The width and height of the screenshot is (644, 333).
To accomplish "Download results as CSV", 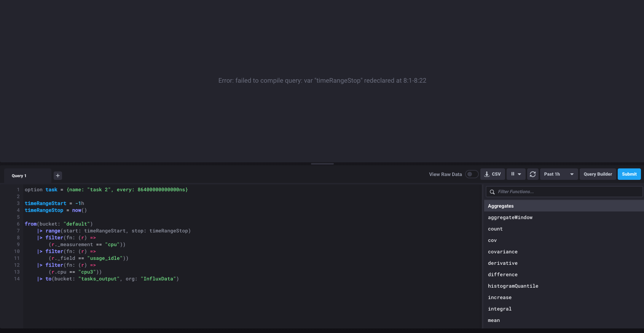I will 493,174.
